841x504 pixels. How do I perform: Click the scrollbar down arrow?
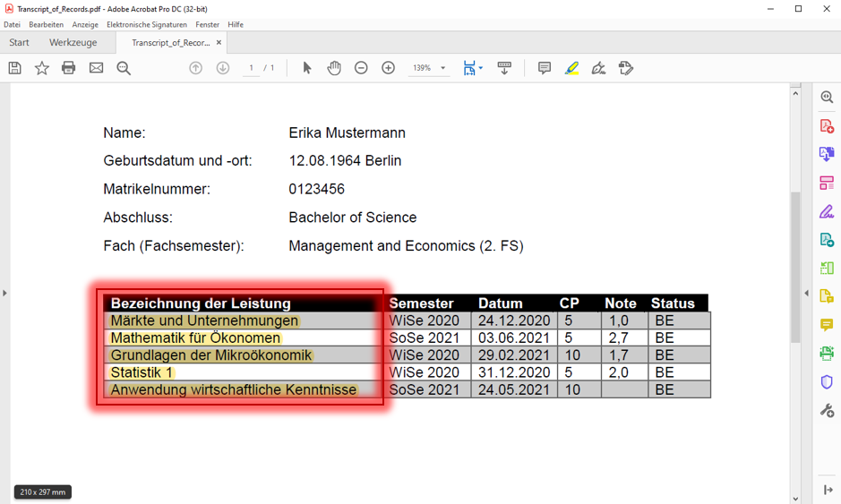tap(795, 499)
